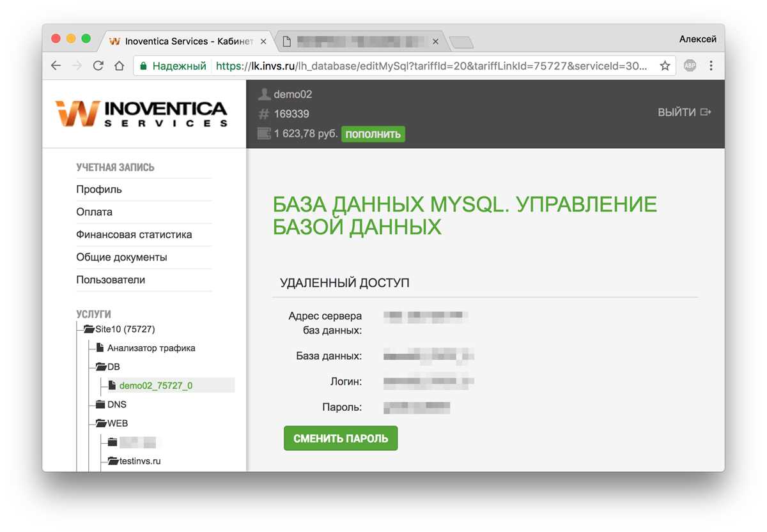Click the blurred Логин value

point(429,382)
